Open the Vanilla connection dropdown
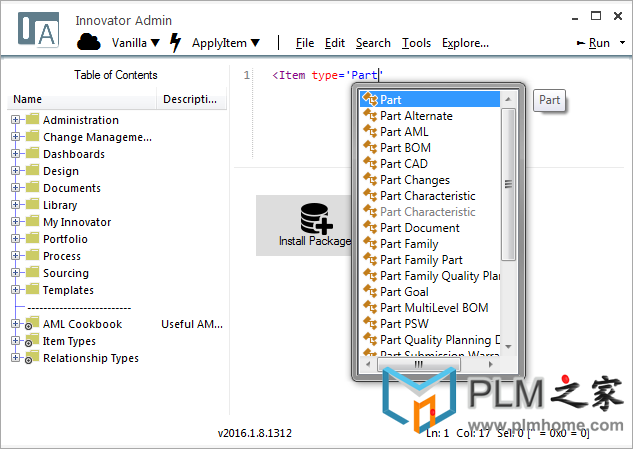Screen dimensions: 633x449 point(136,43)
